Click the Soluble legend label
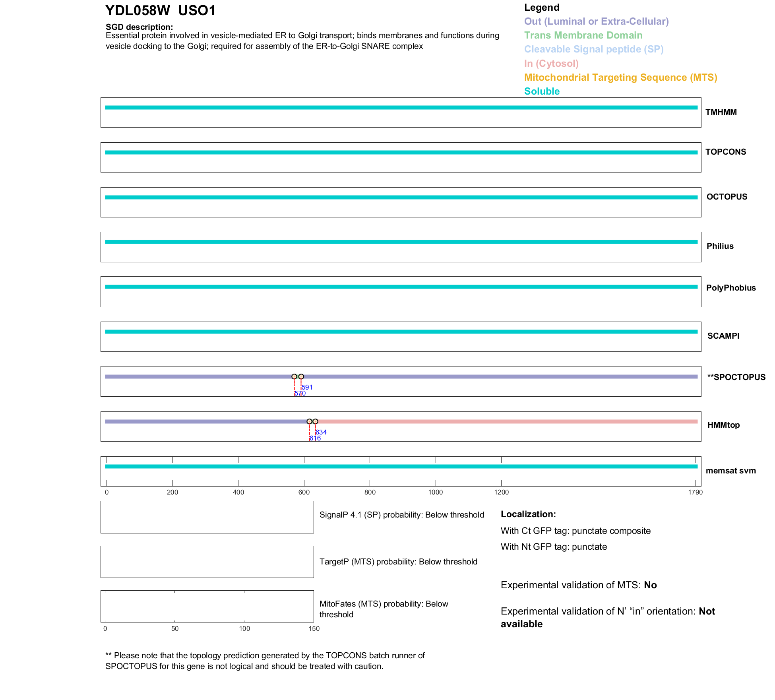The width and height of the screenshot is (775, 700). coord(542,91)
